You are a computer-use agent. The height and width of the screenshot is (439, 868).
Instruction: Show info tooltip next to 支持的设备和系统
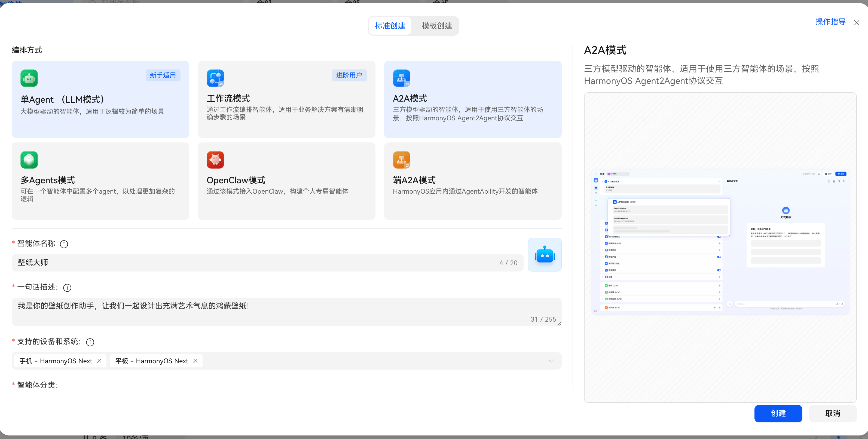click(90, 342)
